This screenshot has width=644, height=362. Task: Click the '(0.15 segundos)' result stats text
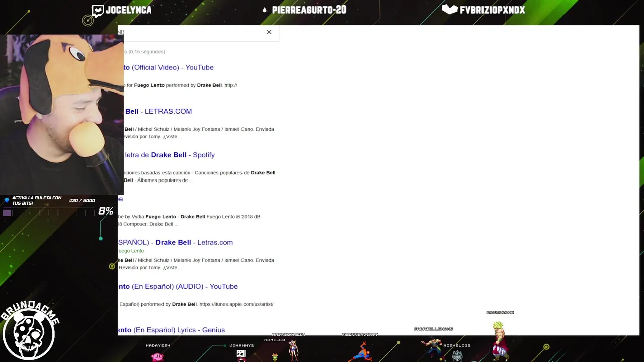pos(146,52)
